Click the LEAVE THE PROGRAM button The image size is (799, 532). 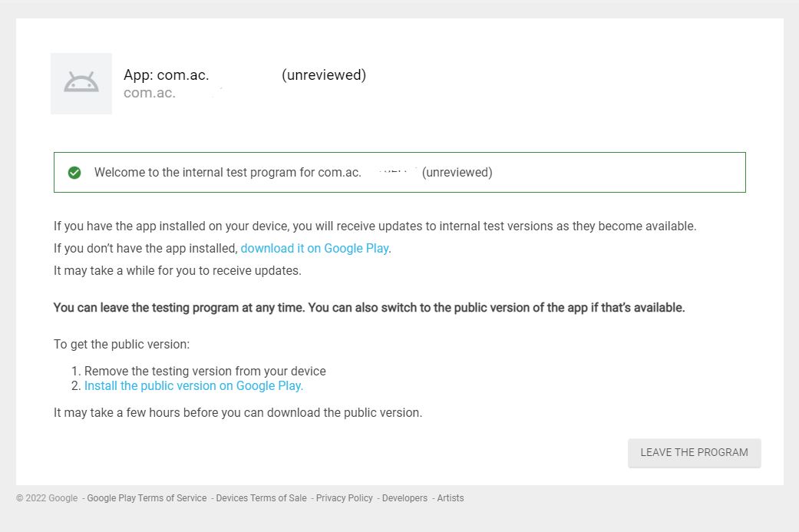point(694,452)
